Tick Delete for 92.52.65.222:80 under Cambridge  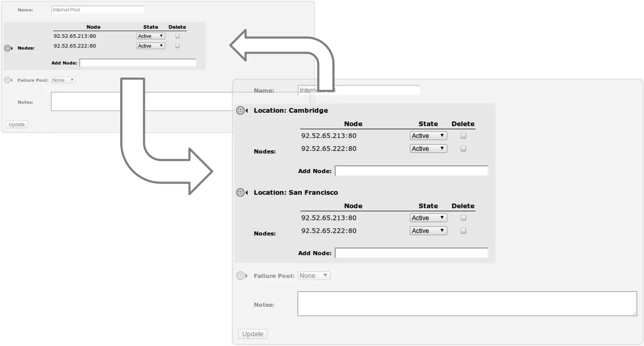pos(463,149)
